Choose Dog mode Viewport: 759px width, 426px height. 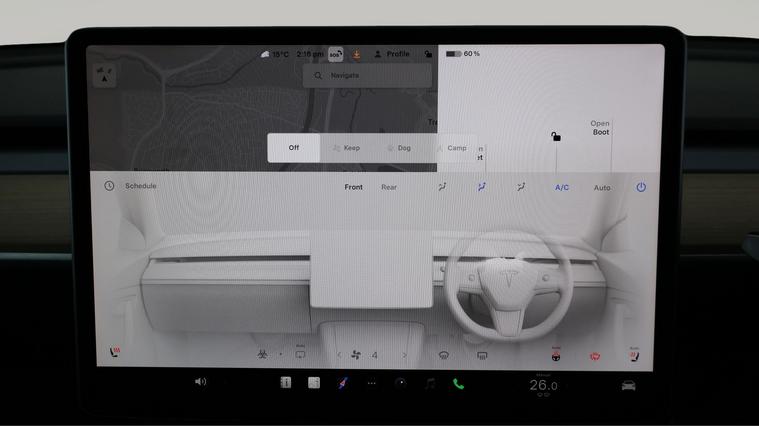(398, 148)
